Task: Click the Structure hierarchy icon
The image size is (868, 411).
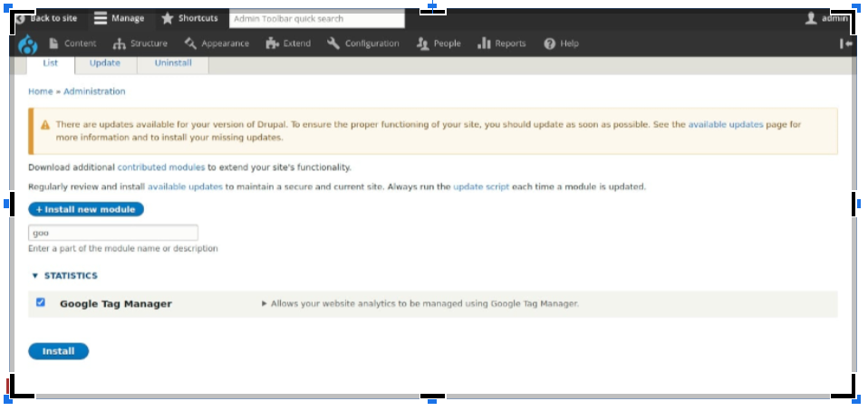Action: 119,43
